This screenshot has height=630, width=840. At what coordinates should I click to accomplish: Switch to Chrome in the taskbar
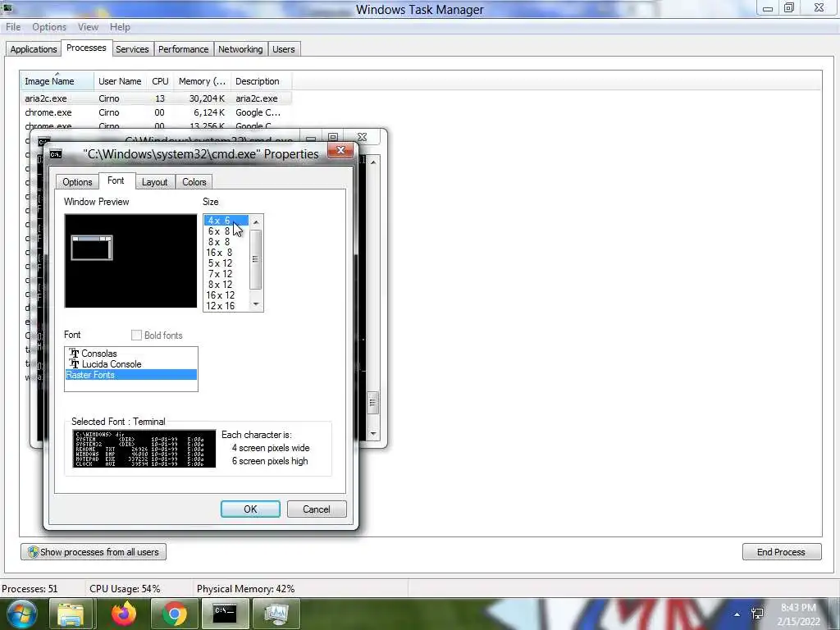point(174,614)
